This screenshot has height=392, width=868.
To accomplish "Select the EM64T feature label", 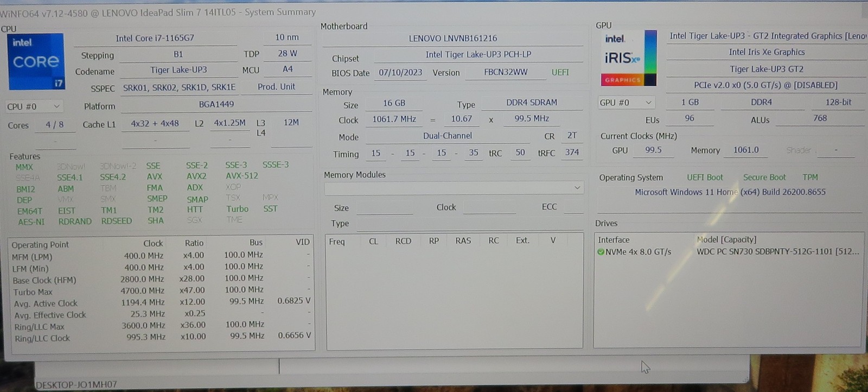I will tap(29, 211).
